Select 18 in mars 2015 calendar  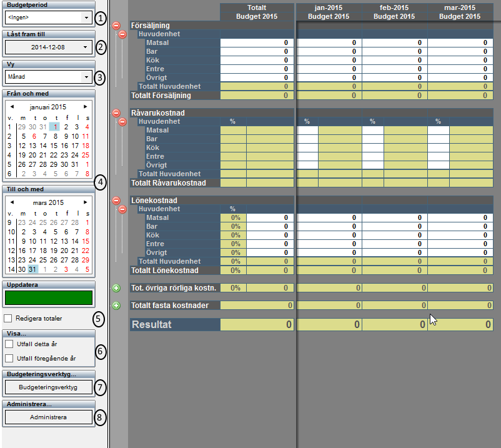coord(43,251)
